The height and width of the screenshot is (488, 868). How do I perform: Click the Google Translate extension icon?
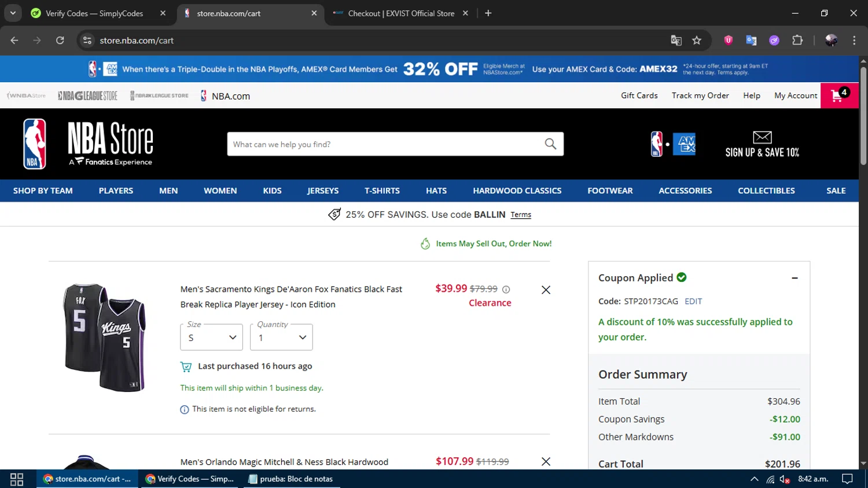(x=751, y=41)
